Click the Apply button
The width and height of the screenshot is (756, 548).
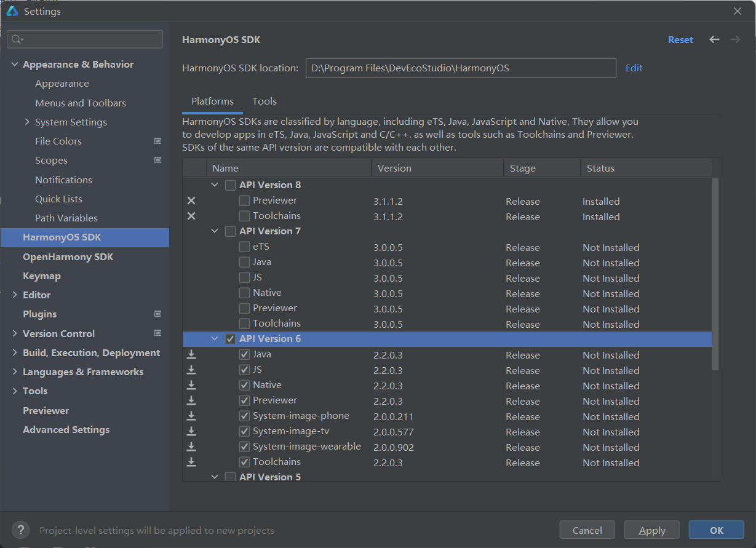[x=652, y=530]
